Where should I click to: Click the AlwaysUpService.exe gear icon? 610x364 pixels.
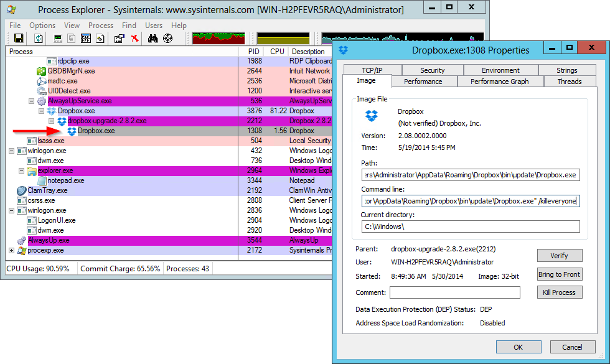(x=42, y=101)
